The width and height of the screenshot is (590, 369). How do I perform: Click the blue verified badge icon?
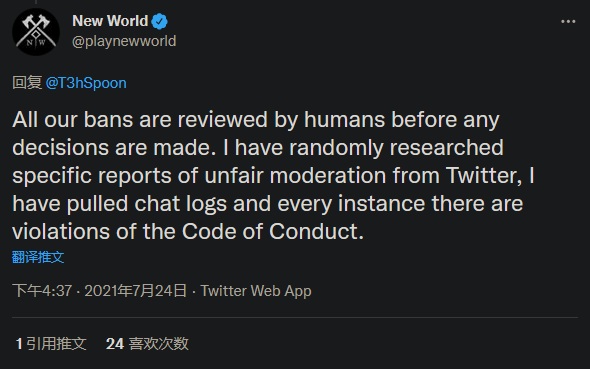(x=160, y=21)
